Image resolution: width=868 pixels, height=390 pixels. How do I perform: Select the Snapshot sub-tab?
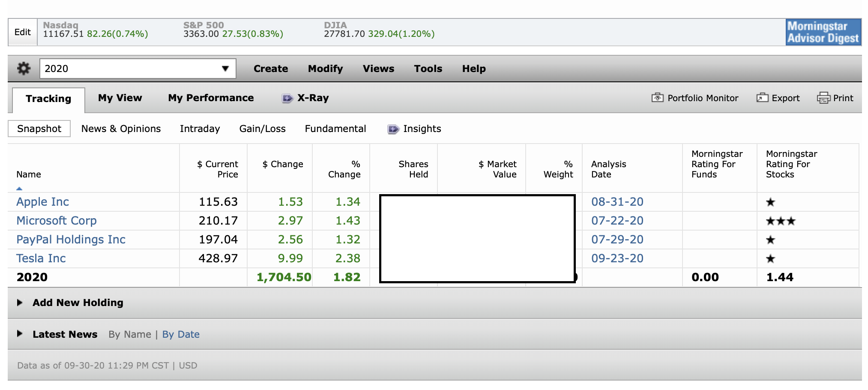[x=39, y=129]
